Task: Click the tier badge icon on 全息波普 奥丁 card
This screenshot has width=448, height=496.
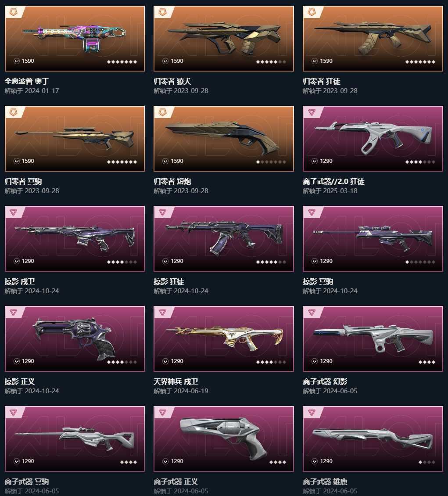Action: pyautogui.click(x=14, y=12)
